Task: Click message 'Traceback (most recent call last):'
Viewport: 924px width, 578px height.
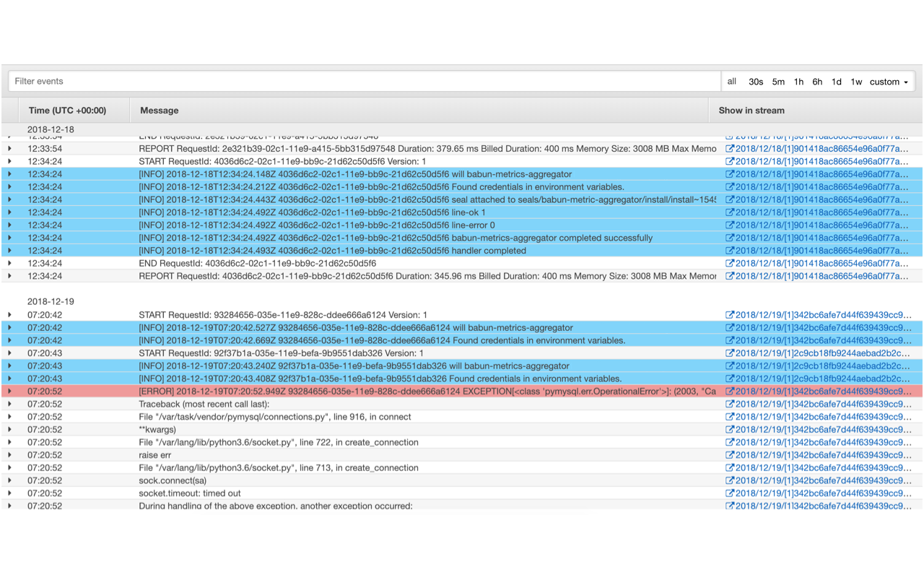Action: [x=204, y=404]
